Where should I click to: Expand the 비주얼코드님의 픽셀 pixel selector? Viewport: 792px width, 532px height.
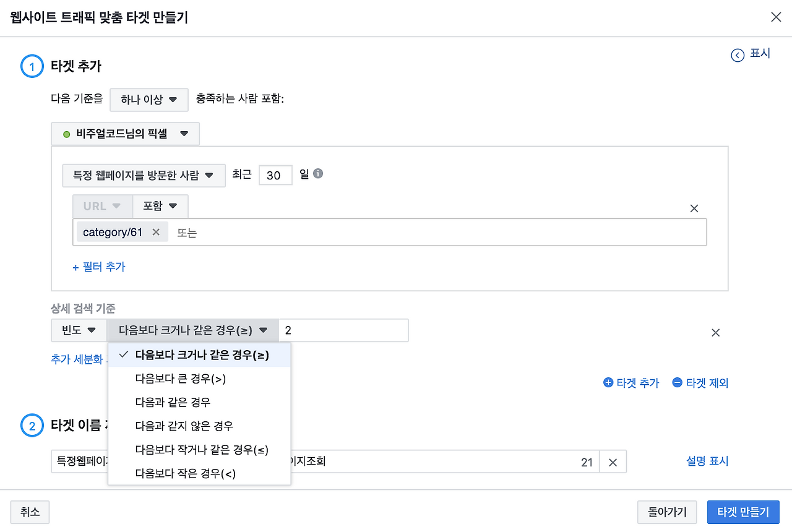point(126,134)
